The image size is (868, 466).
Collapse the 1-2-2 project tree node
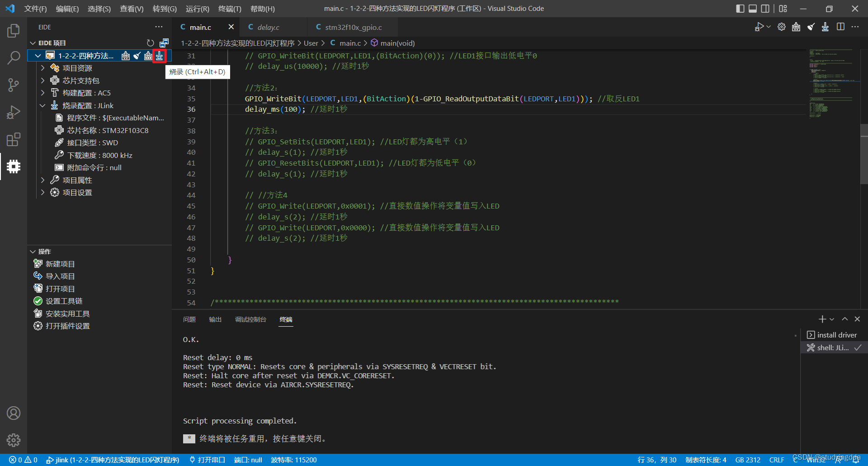38,56
